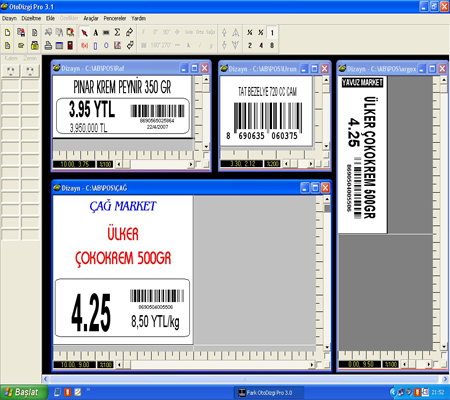Set zoom scale to 1
The width and height of the screenshot is (450, 400).
coord(272,33)
